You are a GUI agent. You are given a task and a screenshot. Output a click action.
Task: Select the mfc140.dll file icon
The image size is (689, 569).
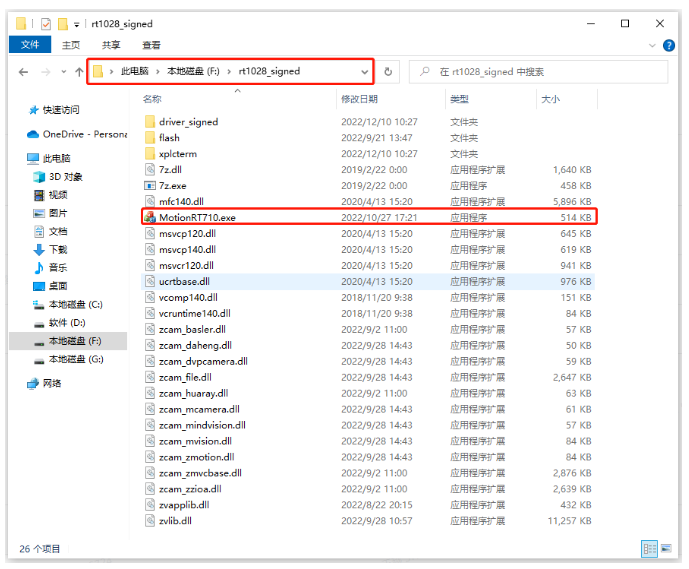150,202
